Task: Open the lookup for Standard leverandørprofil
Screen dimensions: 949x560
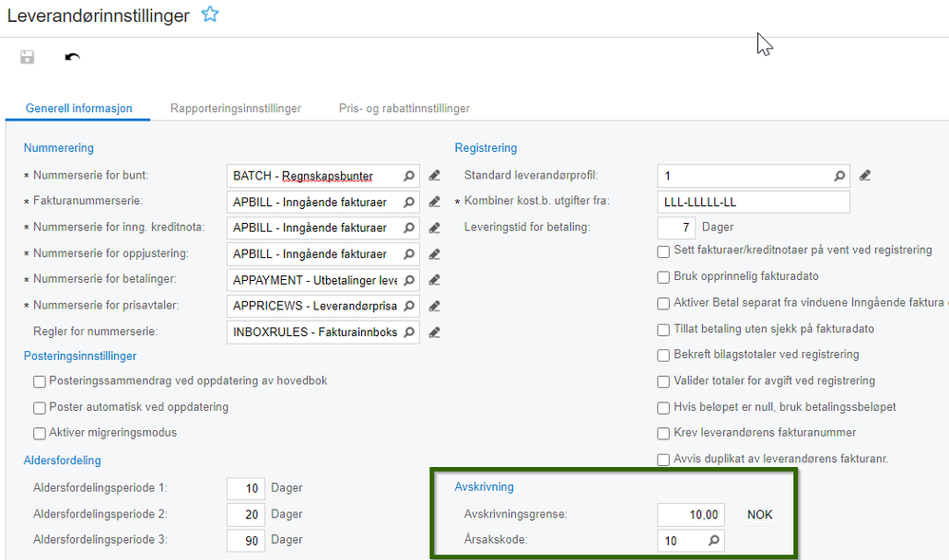Action: coord(838,176)
